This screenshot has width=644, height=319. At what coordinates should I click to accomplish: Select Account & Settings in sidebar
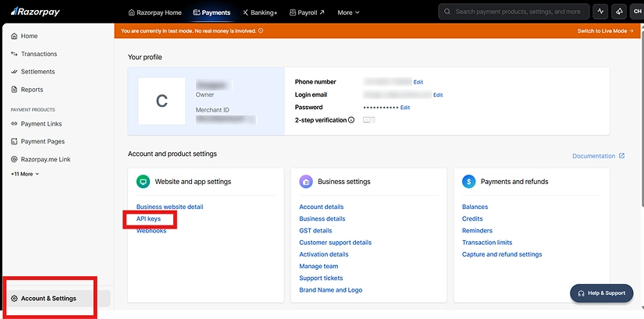click(x=58, y=299)
